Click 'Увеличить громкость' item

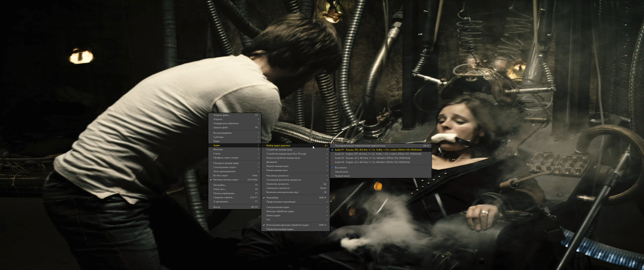[x=295, y=184]
